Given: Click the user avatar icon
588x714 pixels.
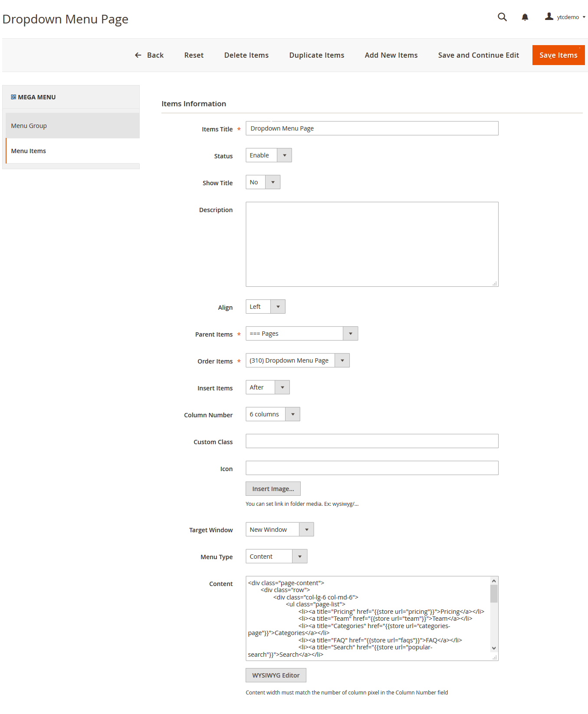Looking at the screenshot, I should [x=549, y=16].
